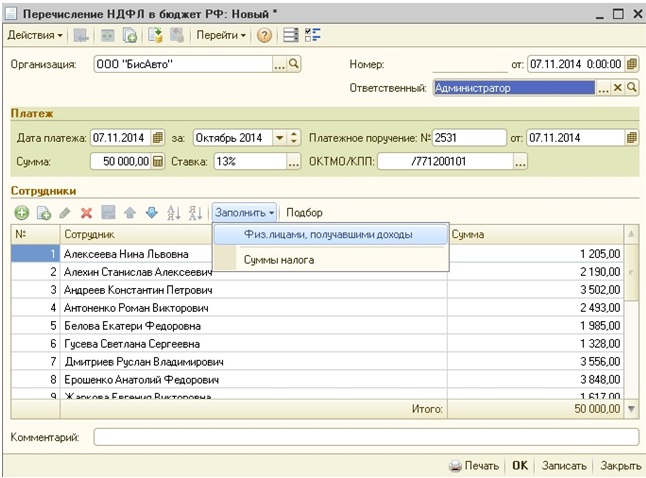Click the search icon next to Организация
This screenshot has height=478, width=646.
coord(294,64)
